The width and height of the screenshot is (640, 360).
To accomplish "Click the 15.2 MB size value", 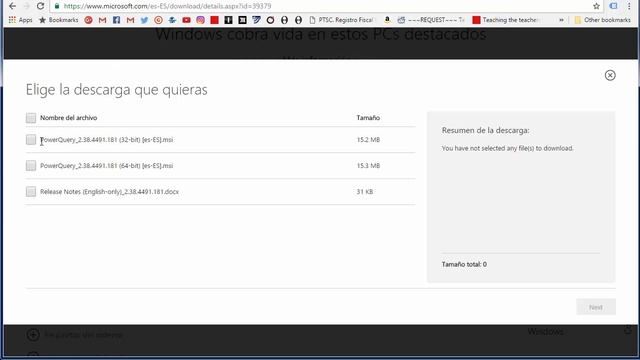I will 368,140.
